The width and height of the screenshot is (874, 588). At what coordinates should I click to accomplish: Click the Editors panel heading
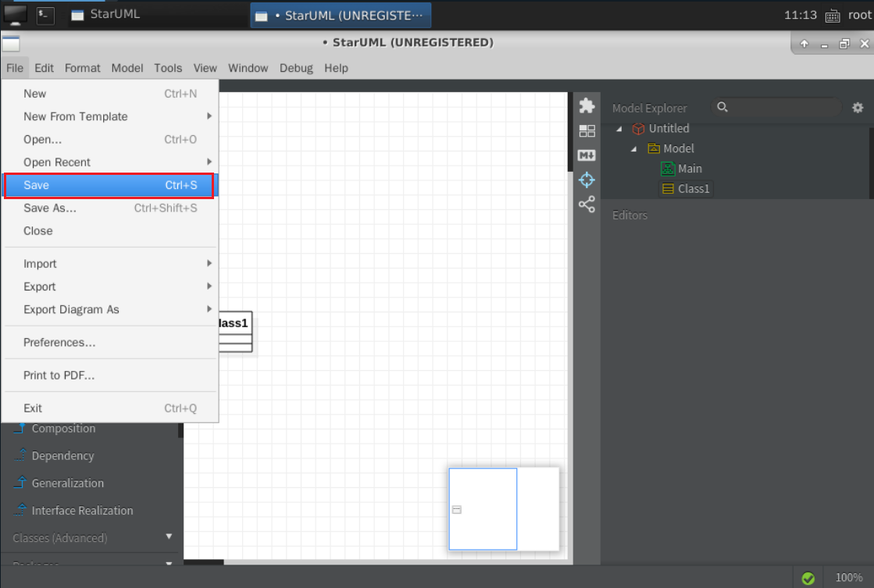click(x=630, y=216)
